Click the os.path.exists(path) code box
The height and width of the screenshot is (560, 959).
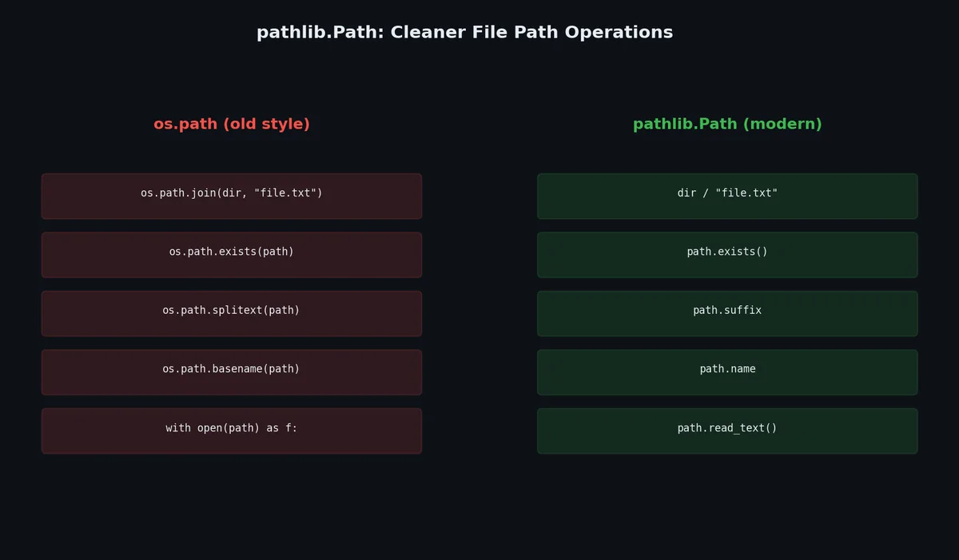(x=232, y=255)
